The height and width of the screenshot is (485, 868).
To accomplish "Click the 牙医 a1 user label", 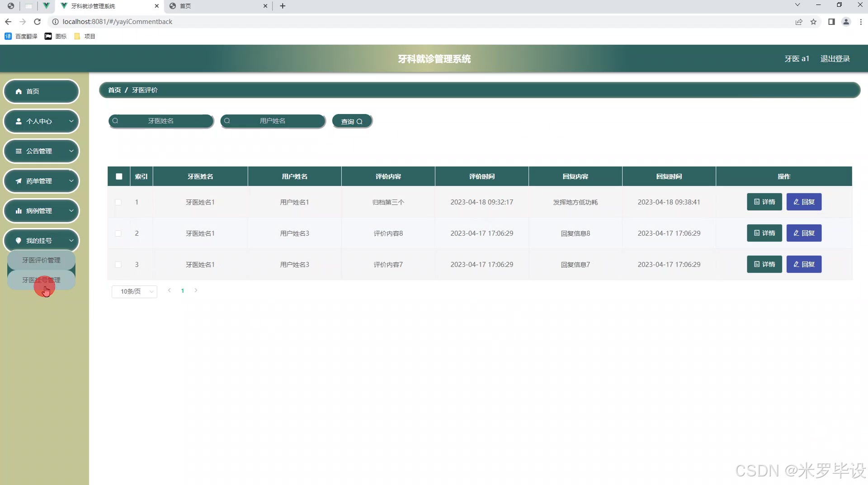I will click(x=797, y=59).
